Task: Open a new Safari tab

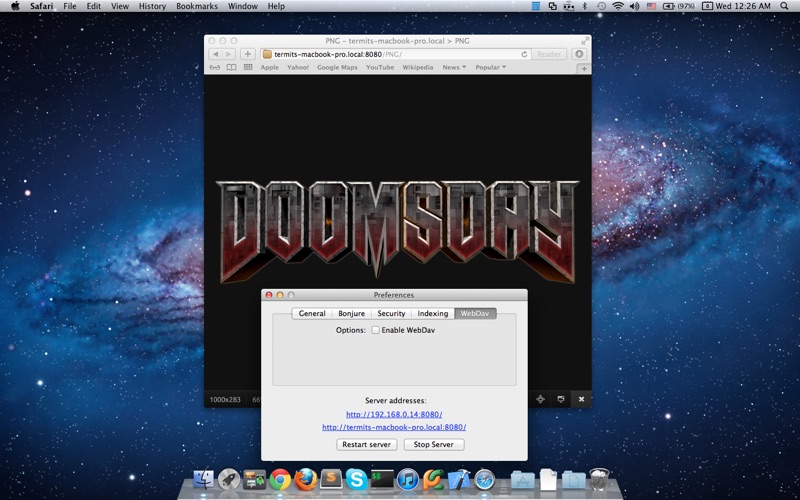Action: click(584, 68)
